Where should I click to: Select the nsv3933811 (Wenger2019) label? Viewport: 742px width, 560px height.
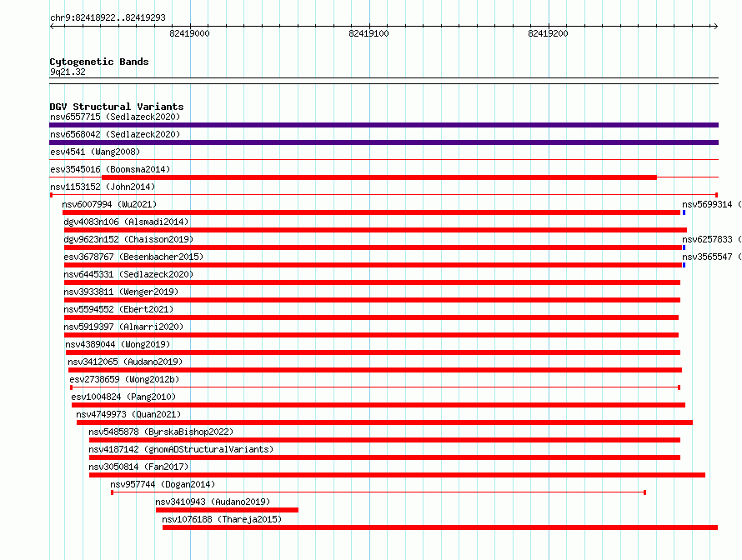[x=121, y=292]
